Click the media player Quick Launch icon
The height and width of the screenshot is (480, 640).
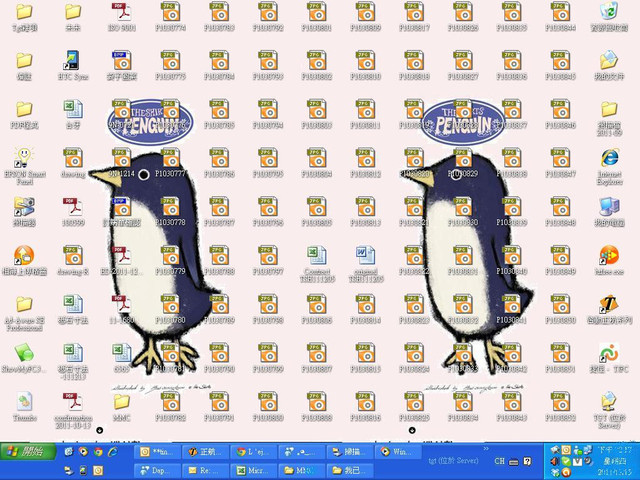pyautogui.click(x=84, y=451)
